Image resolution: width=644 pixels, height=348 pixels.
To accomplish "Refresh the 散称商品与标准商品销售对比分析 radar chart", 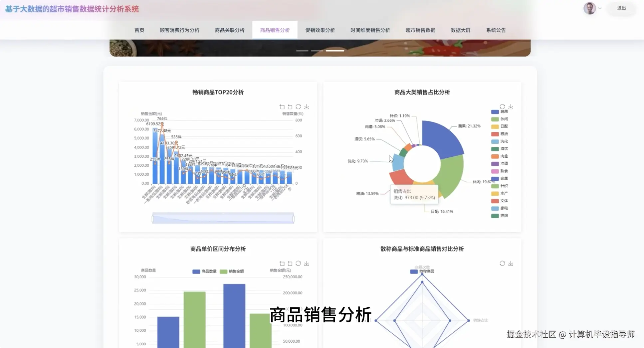I will (x=502, y=263).
